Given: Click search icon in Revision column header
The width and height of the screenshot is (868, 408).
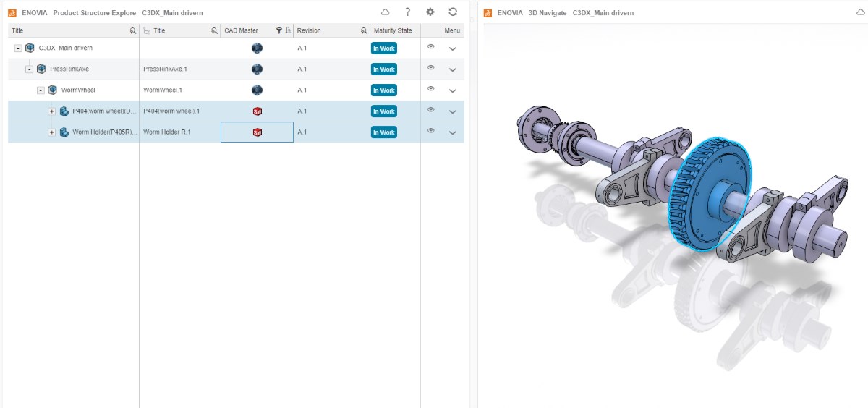Looking at the screenshot, I should click(x=364, y=30).
